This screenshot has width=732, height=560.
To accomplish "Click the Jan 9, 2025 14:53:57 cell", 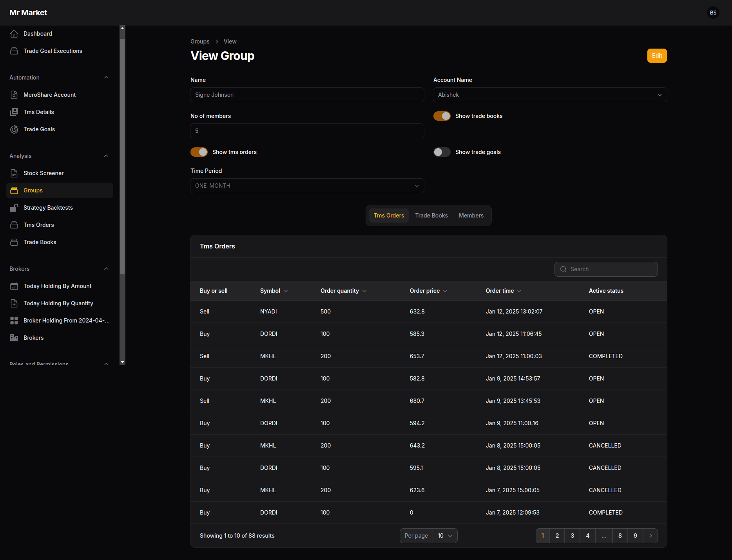I will click(513, 379).
